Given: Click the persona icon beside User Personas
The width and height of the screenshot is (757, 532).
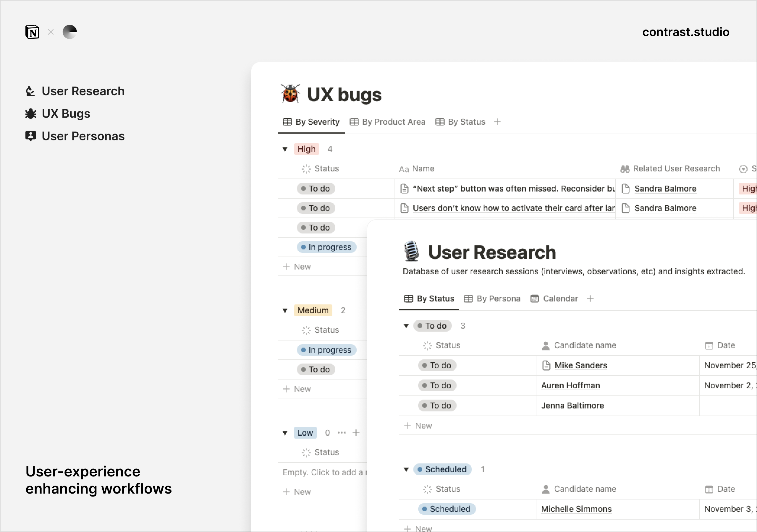Looking at the screenshot, I should (x=31, y=136).
